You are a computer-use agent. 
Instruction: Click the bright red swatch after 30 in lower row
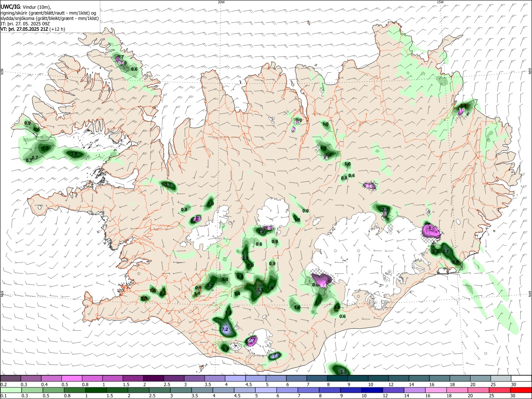(521, 390)
